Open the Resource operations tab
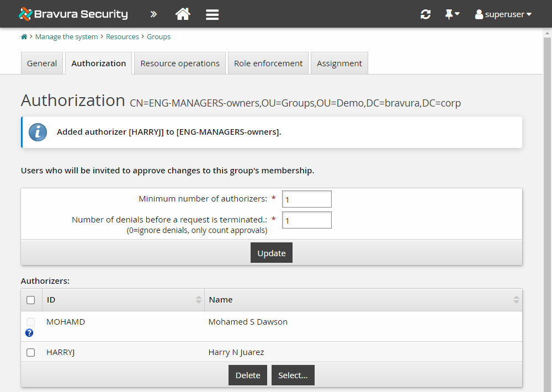The width and height of the screenshot is (552, 392). coord(179,63)
